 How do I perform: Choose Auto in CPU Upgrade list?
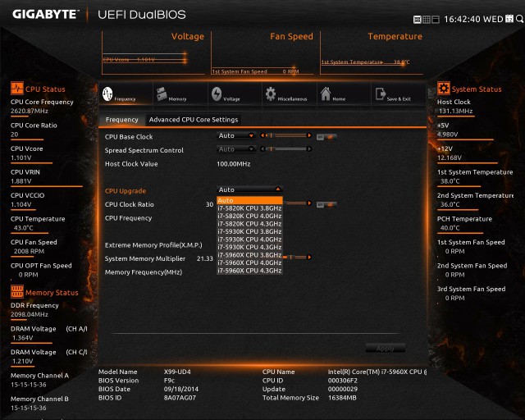pyautogui.click(x=249, y=200)
